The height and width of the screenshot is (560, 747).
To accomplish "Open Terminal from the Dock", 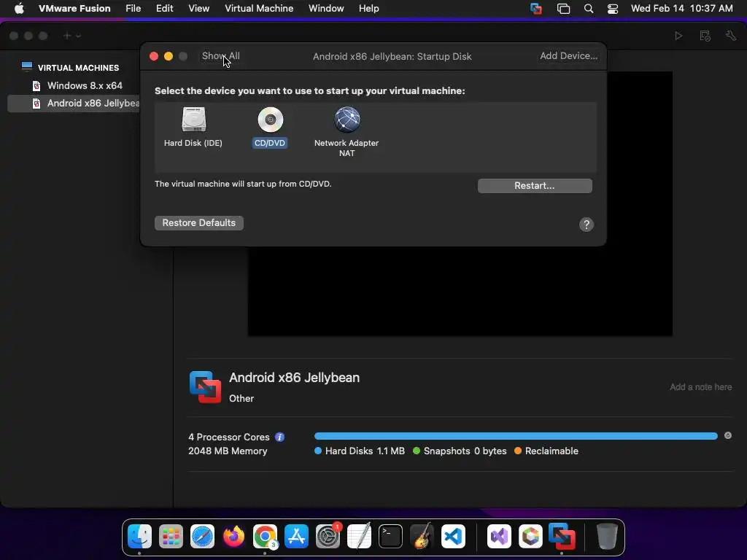I will (x=391, y=537).
